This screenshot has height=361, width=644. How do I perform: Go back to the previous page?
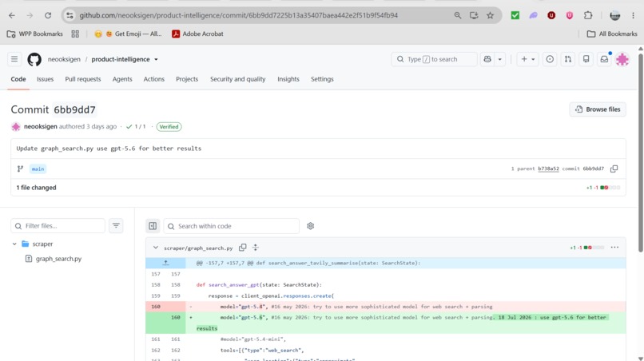pos(12,16)
